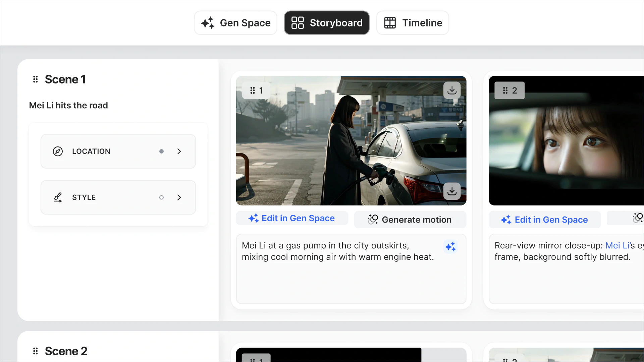Click the shot 2 number badge

click(509, 90)
